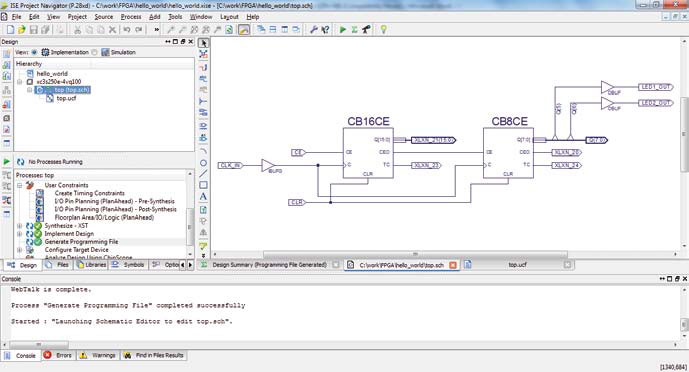This screenshot has width=689, height=372.
Task: Collapse the User Constraints process group
Action: pos(19,185)
